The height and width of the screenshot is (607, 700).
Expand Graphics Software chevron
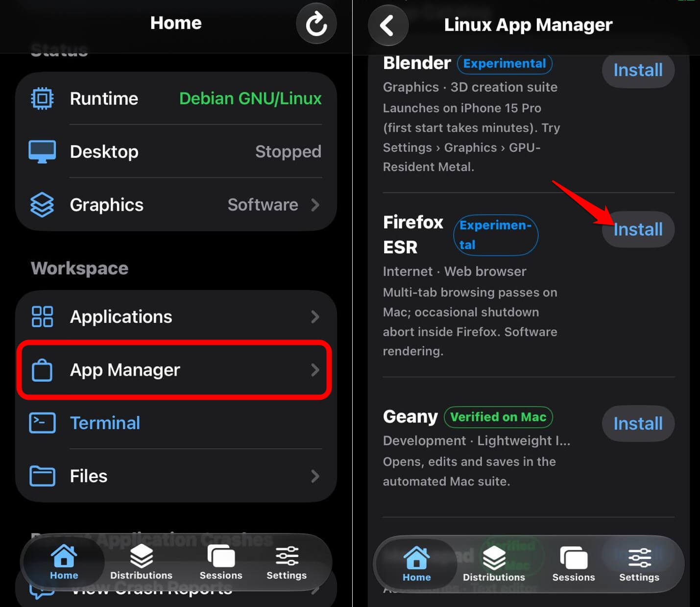click(x=315, y=205)
